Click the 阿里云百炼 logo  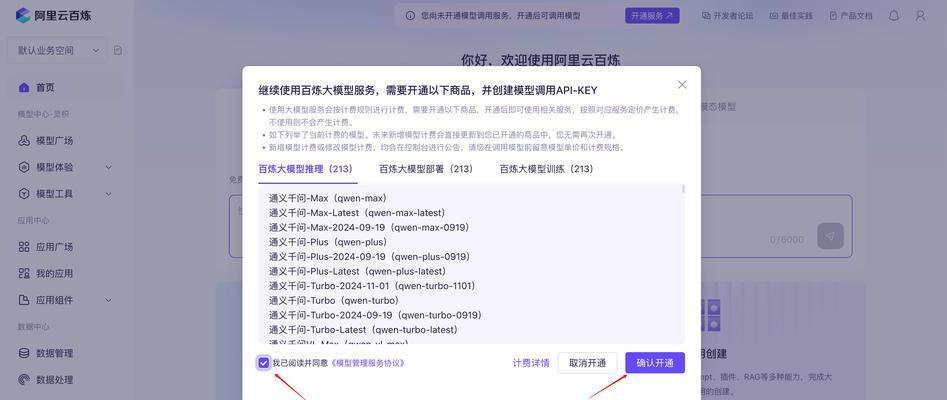53,15
